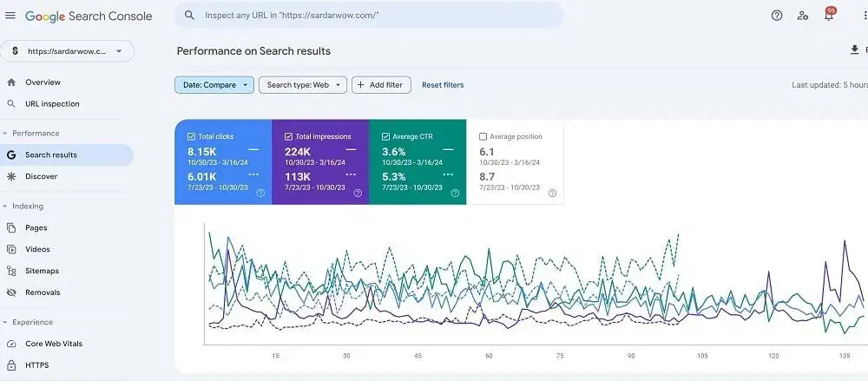Open the notifications bell icon
868x381 pixels.
[x=828, y=16]
